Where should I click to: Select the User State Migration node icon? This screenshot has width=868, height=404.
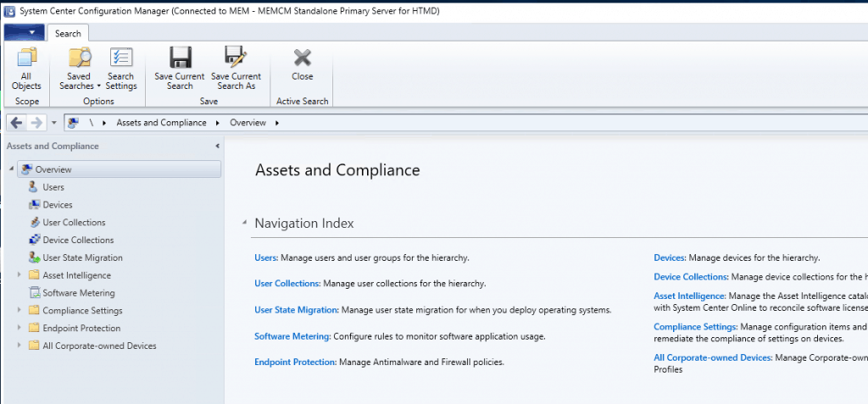(34, 257)
